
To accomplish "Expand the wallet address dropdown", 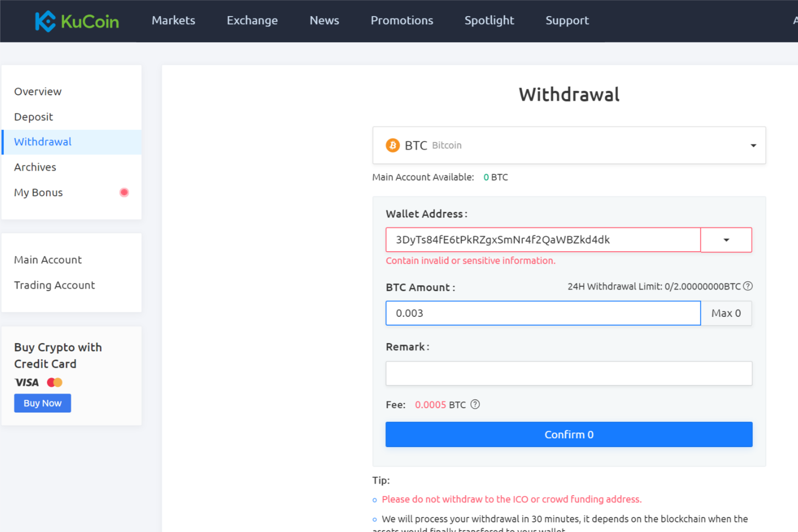I will (x=726, y=240).
